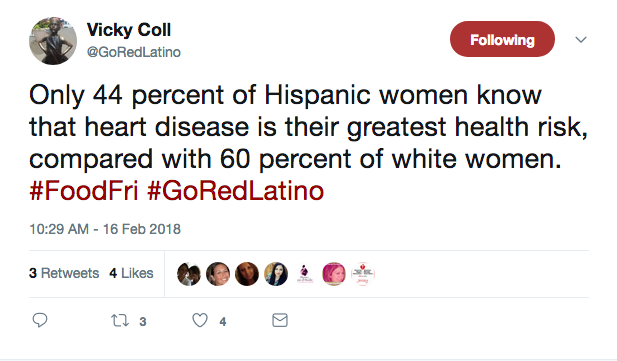Open the first liker avatar with two people
Viewport: 617px width, 361px height.
coord(189,274)
